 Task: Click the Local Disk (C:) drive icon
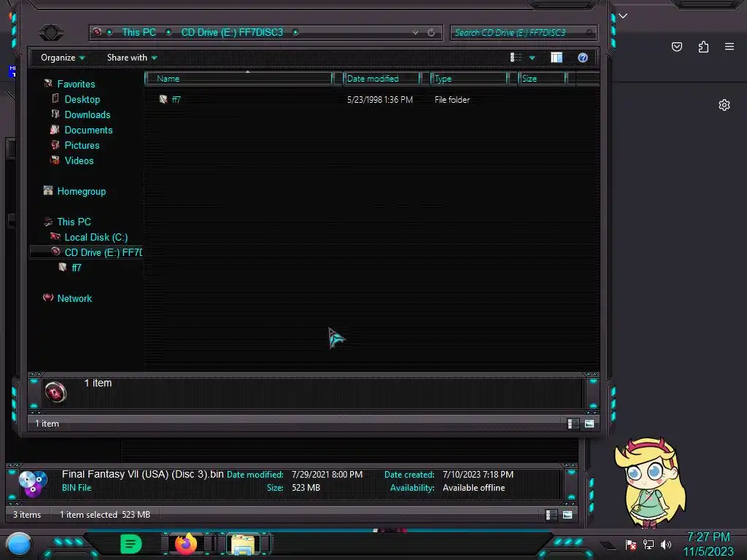click(x=55, y=236)
